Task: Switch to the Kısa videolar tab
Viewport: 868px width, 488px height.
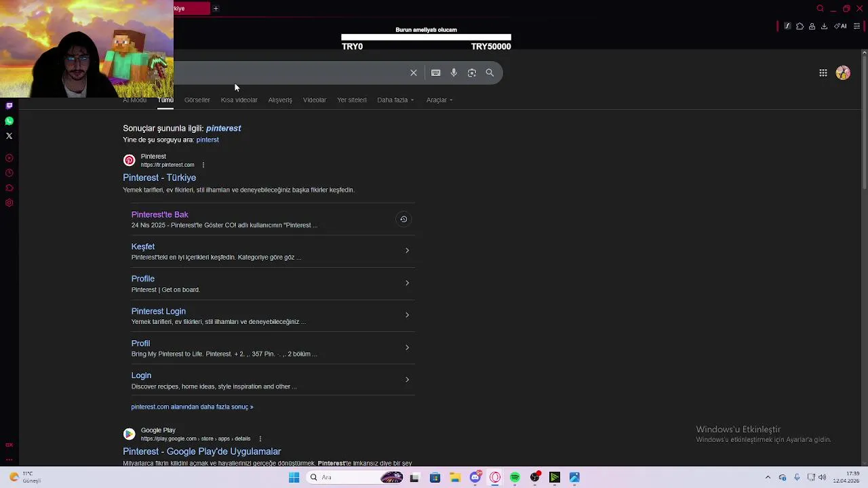Action: coord(239,100)
